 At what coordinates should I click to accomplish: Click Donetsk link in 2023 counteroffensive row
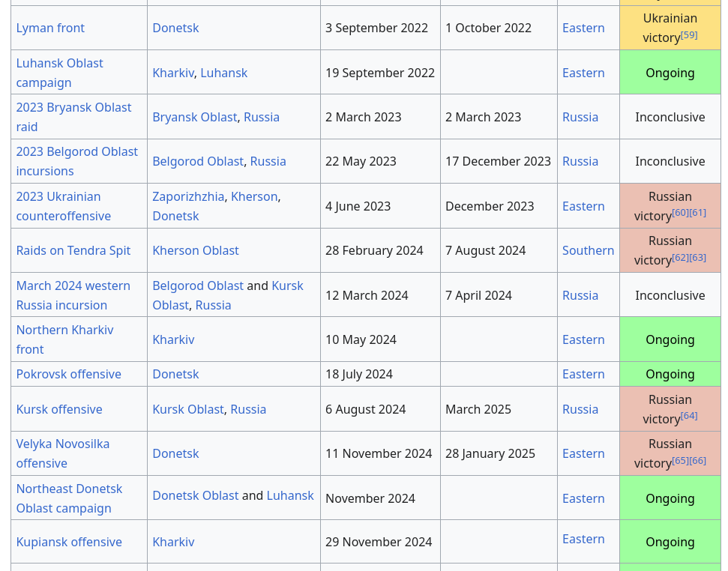coord(175,216)
